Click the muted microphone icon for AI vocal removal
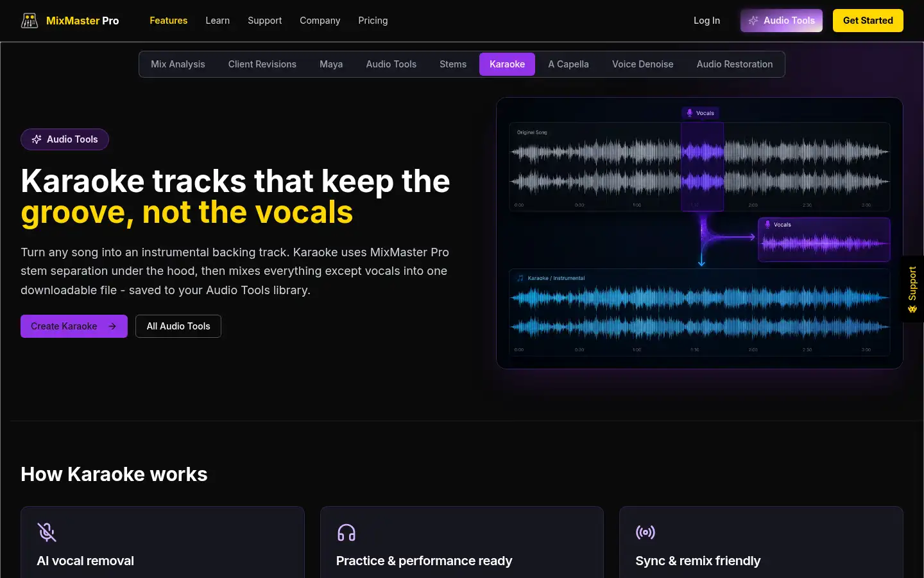This screenshot has width=924, height=578. coord(47,532)
